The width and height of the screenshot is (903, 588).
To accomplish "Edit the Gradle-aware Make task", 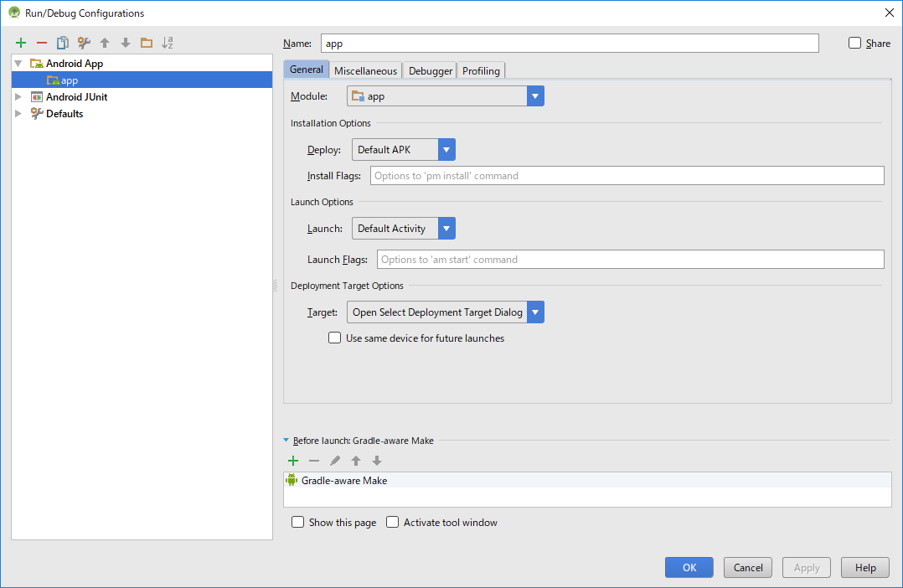I will point(334,460).
